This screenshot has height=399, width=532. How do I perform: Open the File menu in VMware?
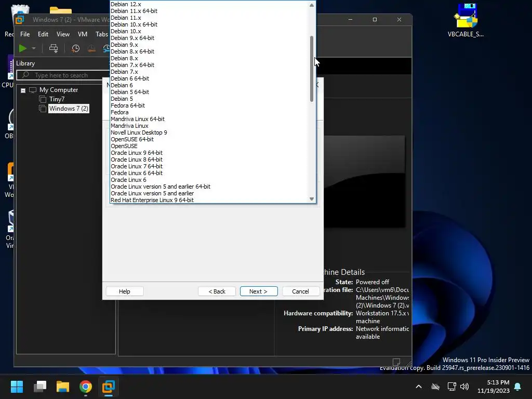click(25, 34)
